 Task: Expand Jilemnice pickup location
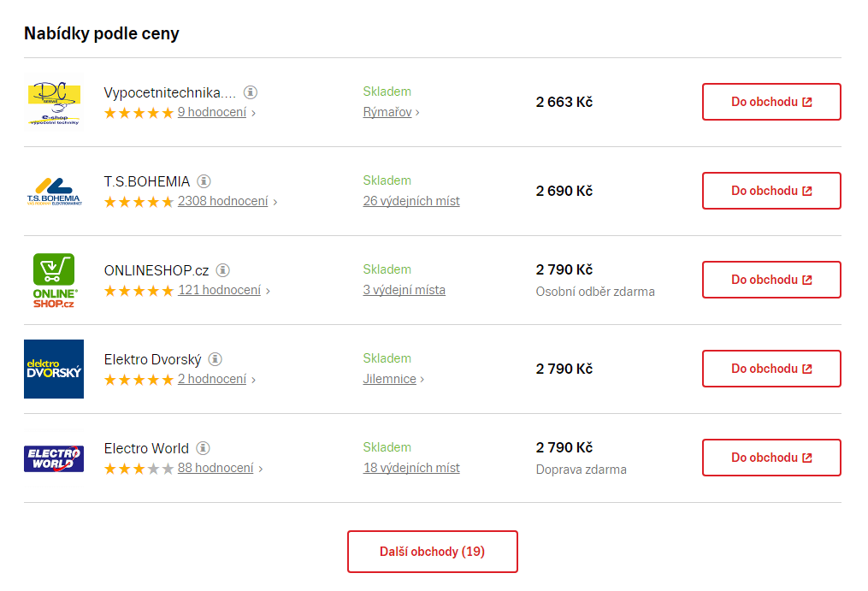coord(393,379)
